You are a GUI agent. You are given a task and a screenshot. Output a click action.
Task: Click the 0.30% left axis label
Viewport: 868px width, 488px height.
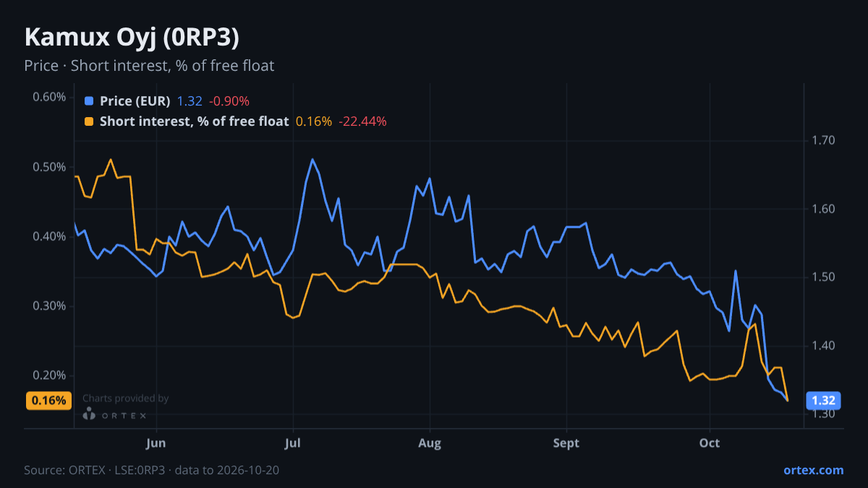pyautogui.click(x=49, y=306)
